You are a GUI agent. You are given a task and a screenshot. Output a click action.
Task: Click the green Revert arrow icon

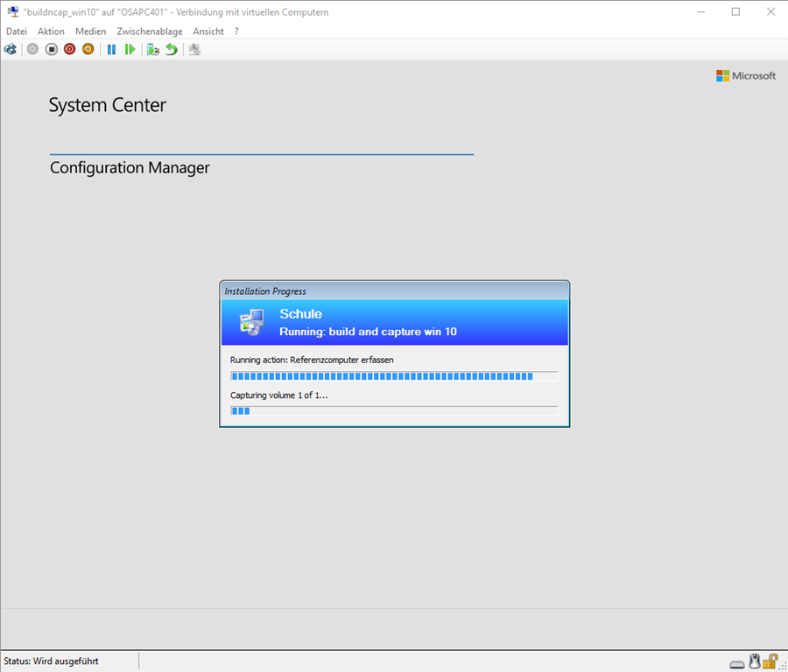pyautogui.click(x=172, y=50)
